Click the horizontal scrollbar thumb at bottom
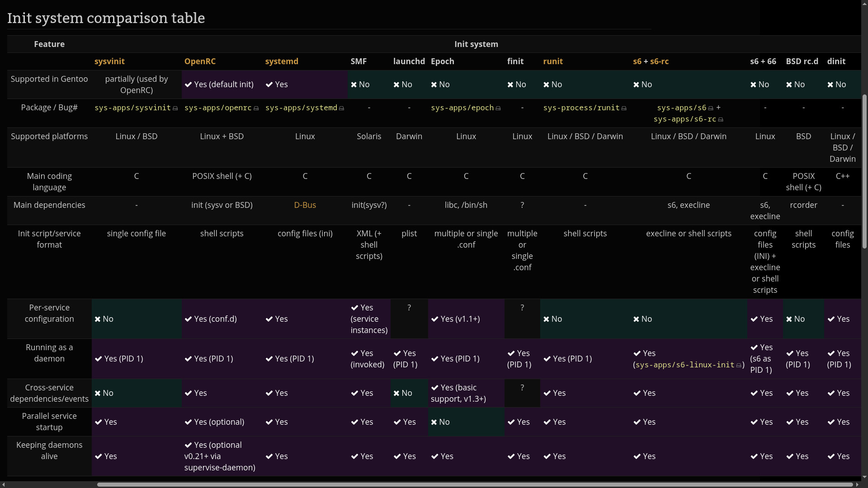The width and height of the screenshot is (868, 488). click(475, 484)
